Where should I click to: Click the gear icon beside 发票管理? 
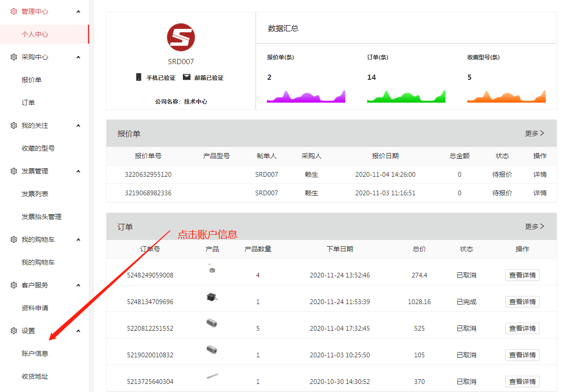pyautogui.click(x=14, y=171)
